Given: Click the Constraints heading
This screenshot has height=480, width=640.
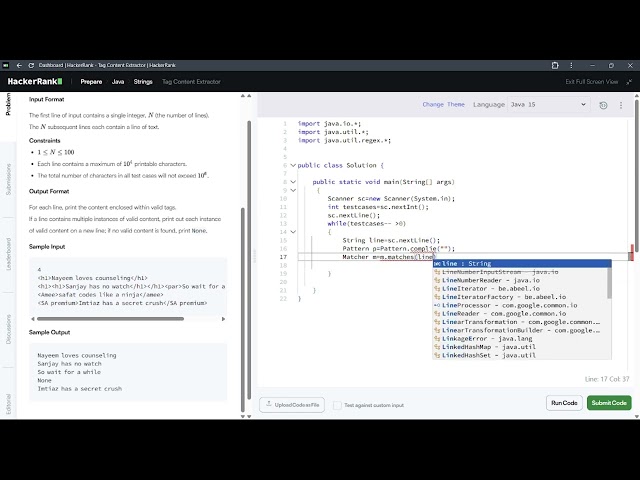Looking at the screenshot, I should [x=44, y=141].
